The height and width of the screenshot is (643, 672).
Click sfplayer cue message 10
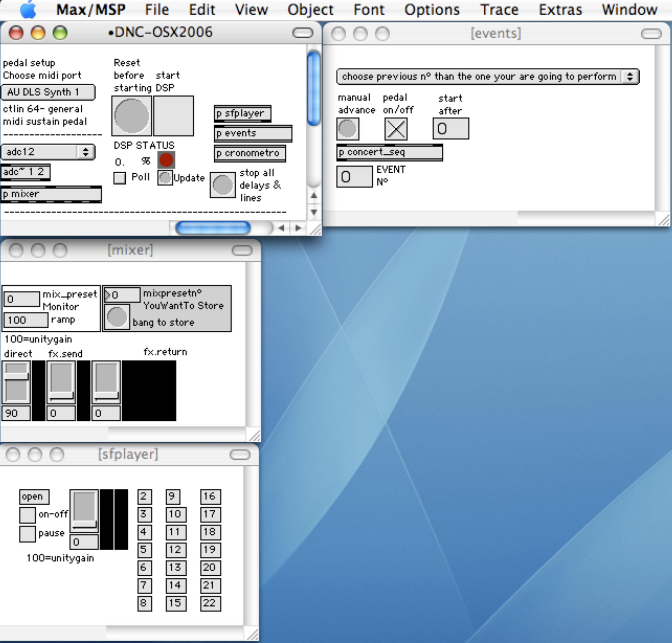176,514
